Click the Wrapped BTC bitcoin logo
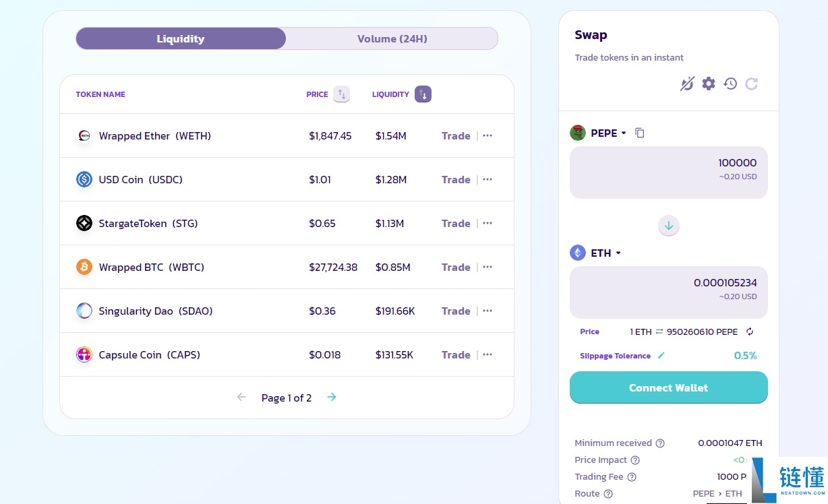The width and height of the screenshot is (828, 504). point(84,267)
